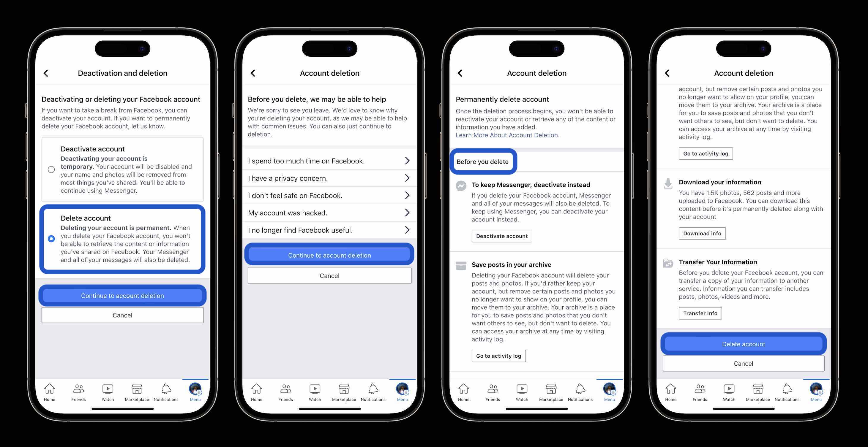This screenshot has height=447, width=868.
Task: Expand I have a privacy concern option
Action: [x=330, y=178]
